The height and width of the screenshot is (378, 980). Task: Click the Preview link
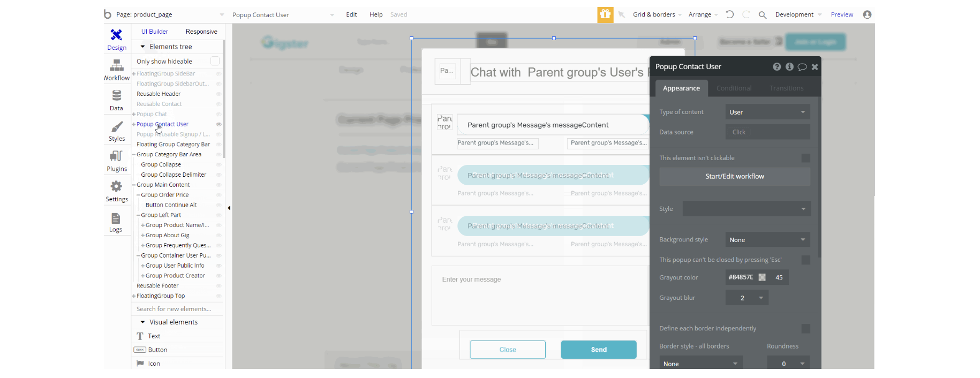coord(842,14)
